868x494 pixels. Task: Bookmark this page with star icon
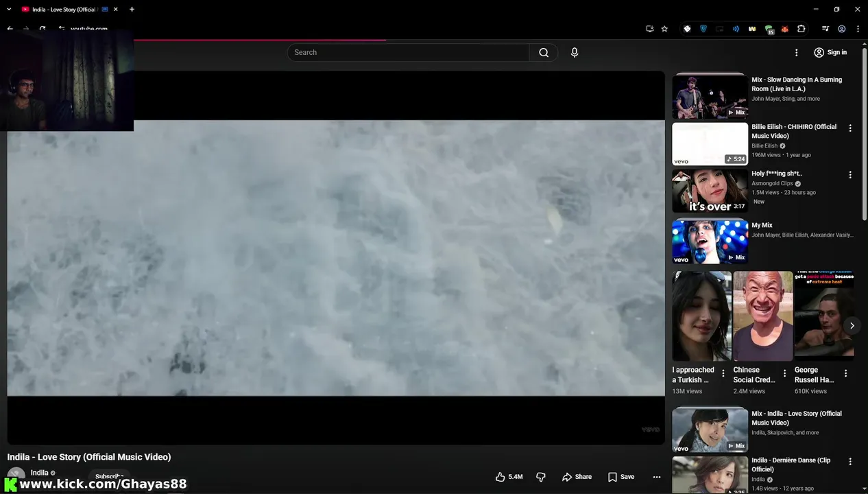click(x=664, y=29)
